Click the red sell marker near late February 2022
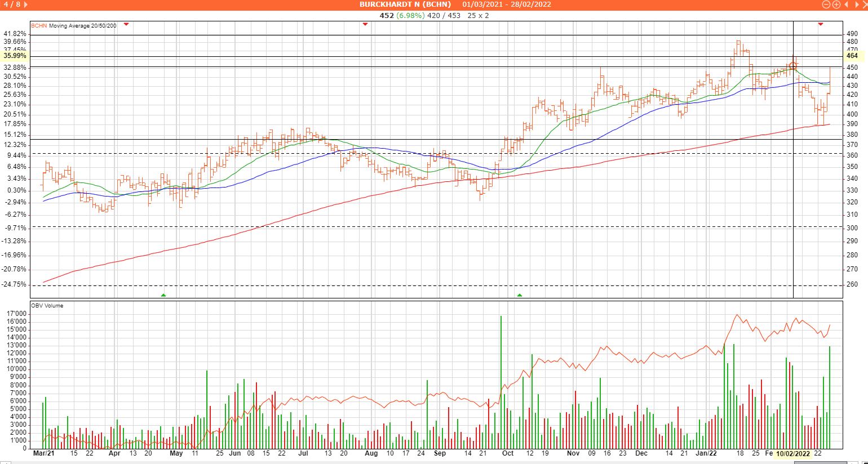The image size is (868, 464). (820, 24)
